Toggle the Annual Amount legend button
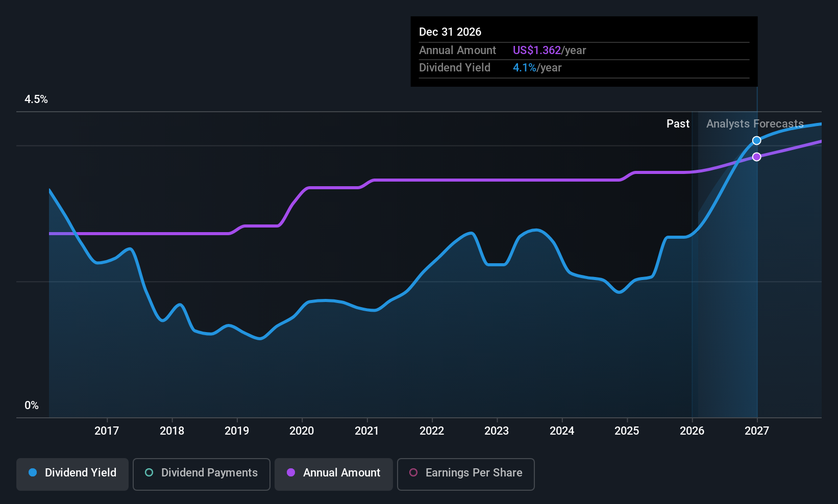Screen dimensions: 838x504 click(334, 474)
